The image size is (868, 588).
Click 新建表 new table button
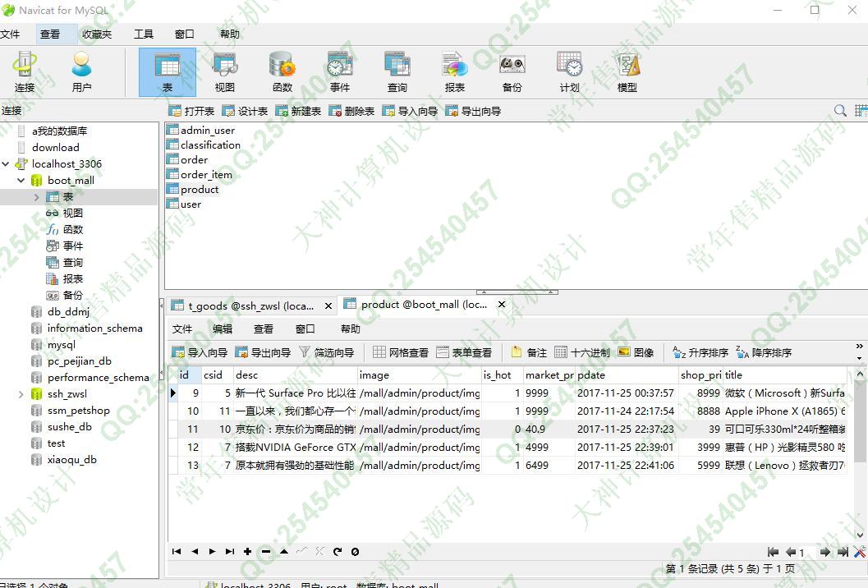point(298,112)
